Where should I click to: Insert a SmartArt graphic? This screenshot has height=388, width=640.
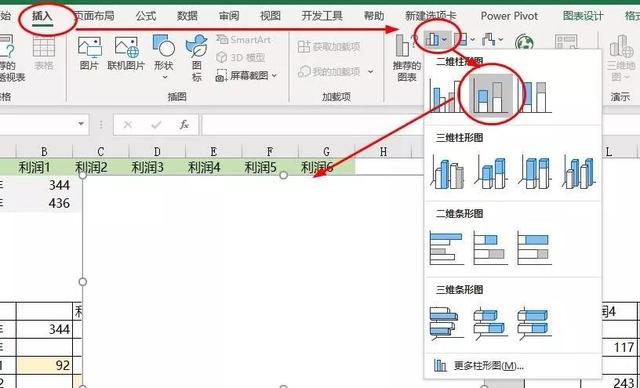(243, 40)
